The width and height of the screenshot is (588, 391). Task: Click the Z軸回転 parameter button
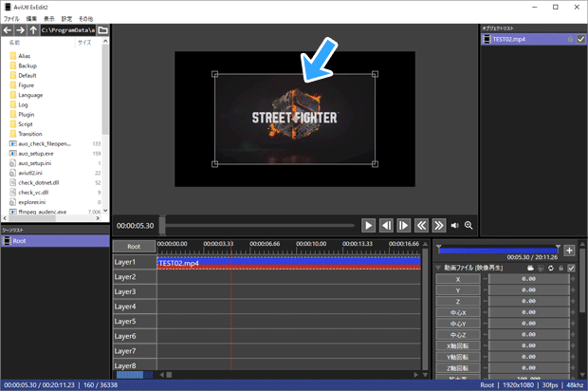pyautogui.click(x=458, y=368)
